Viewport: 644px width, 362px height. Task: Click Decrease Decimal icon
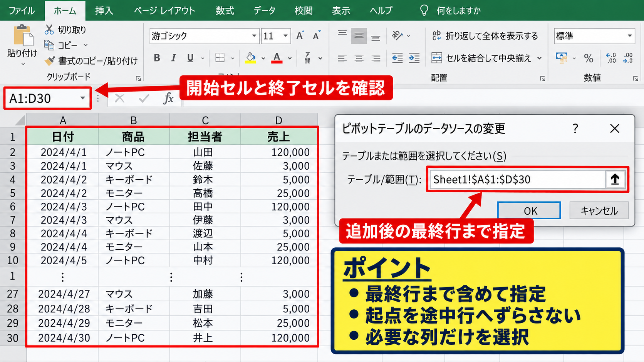point(628,58)
